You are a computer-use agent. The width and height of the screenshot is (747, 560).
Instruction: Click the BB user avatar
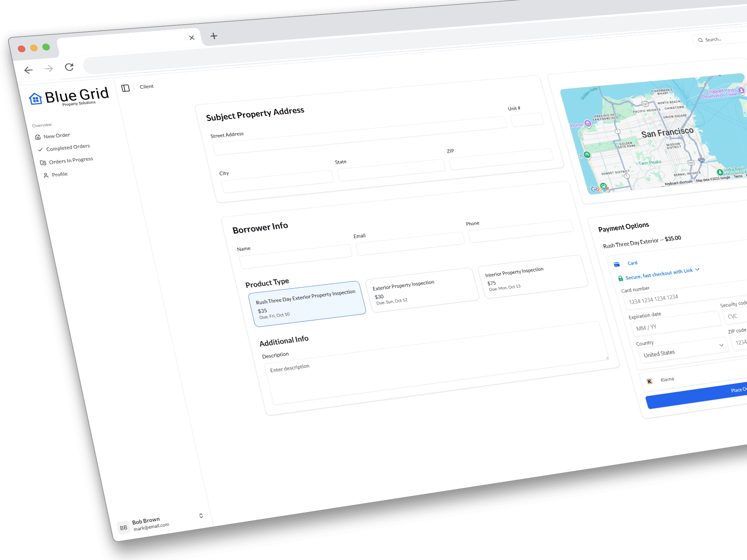123,528
